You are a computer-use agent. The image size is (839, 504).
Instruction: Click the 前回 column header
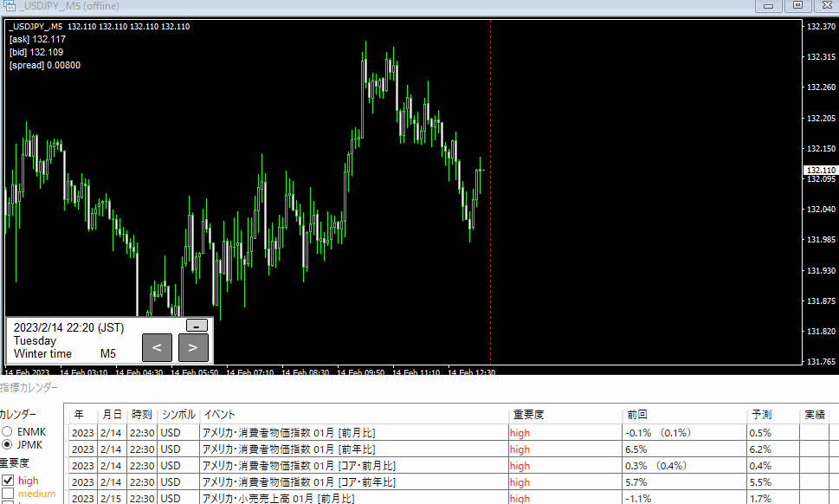pyautogui.click(x=636, y=415)
